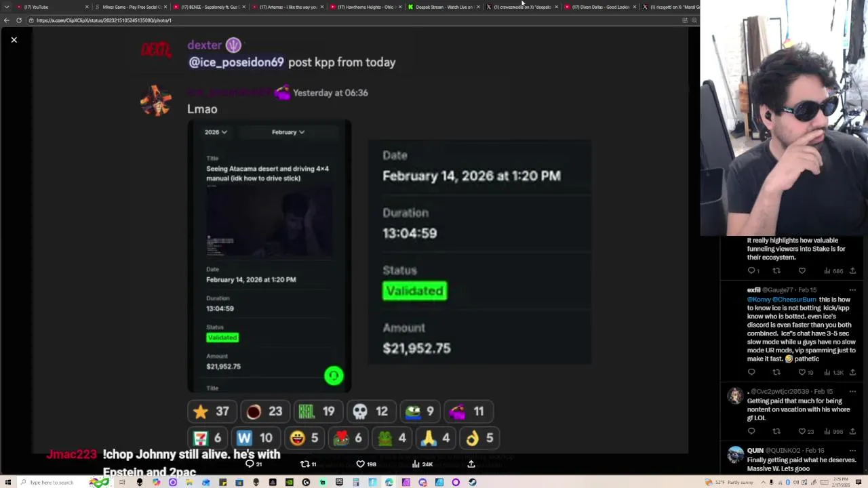Share the photo post via share icon

(x=471, y=464)
